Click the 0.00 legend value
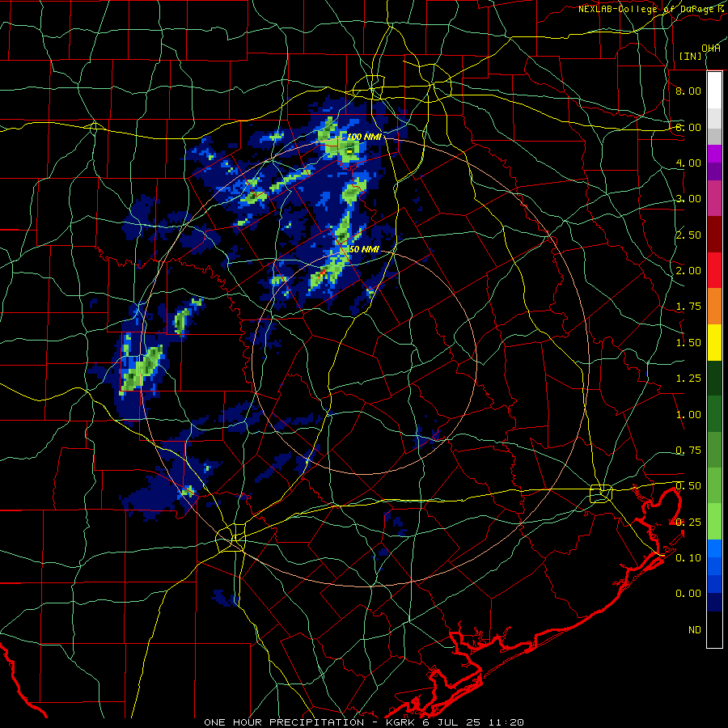 tap(688, 594)
